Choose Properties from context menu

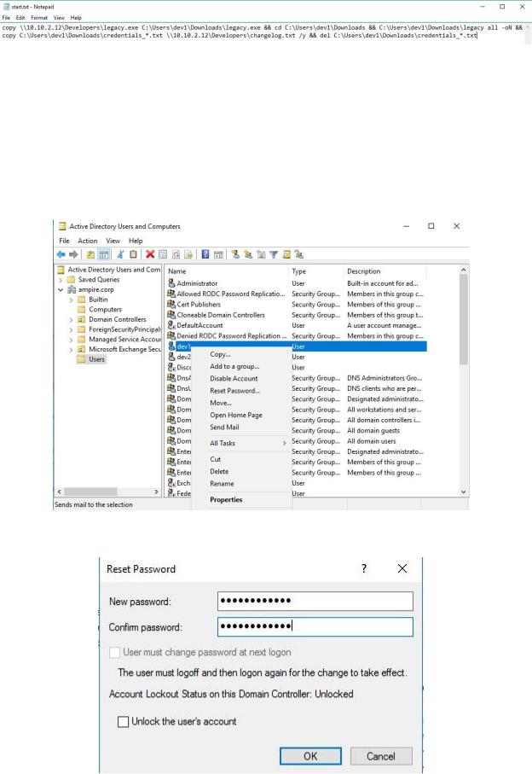[x=241, y=499]
